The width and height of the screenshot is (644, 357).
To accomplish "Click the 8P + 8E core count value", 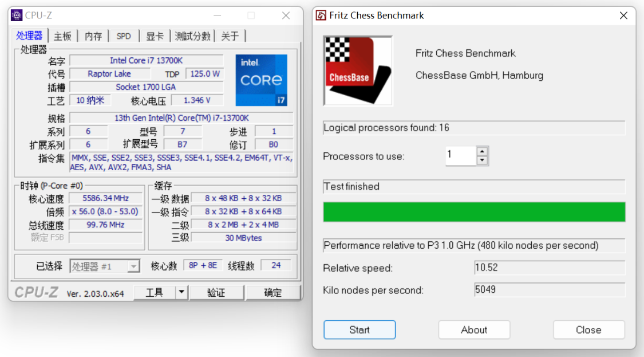I will (x=203, y=266).
